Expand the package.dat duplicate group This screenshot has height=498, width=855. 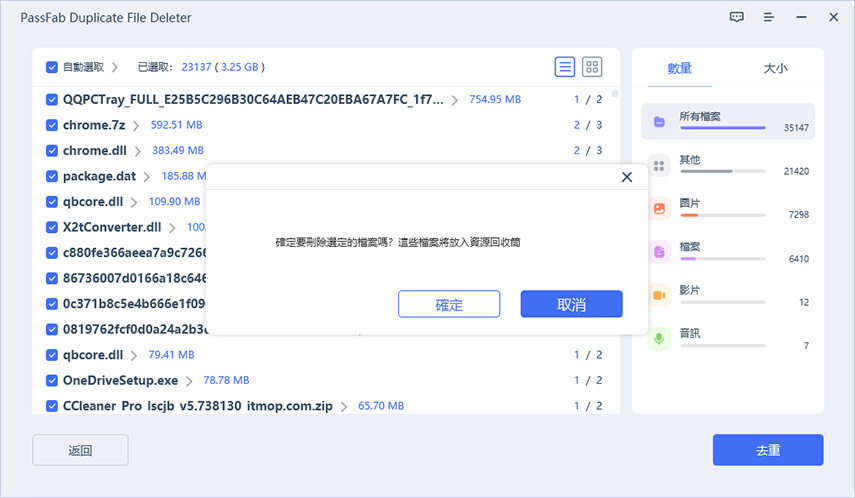point(147,177)
